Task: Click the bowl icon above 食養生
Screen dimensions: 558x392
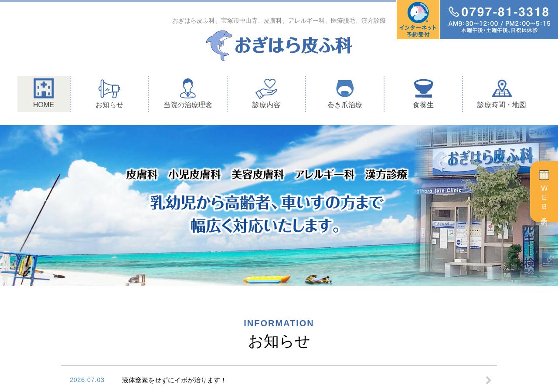Action: point(423,88)
